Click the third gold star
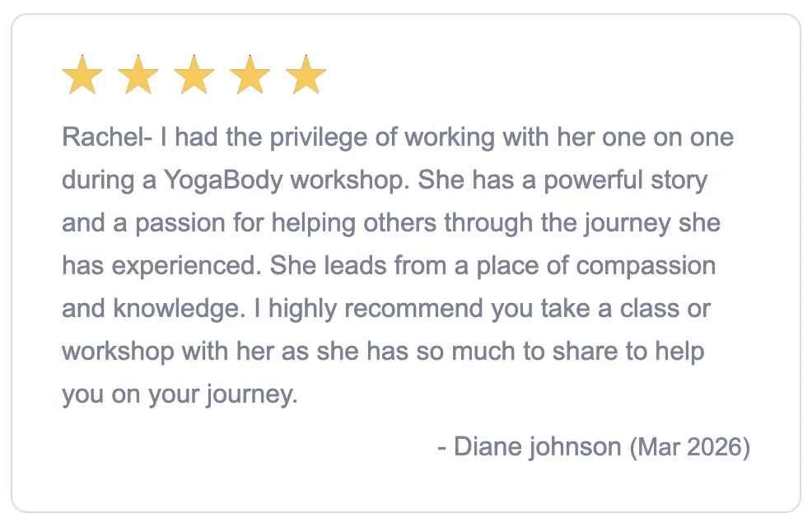 click(194, 75)
